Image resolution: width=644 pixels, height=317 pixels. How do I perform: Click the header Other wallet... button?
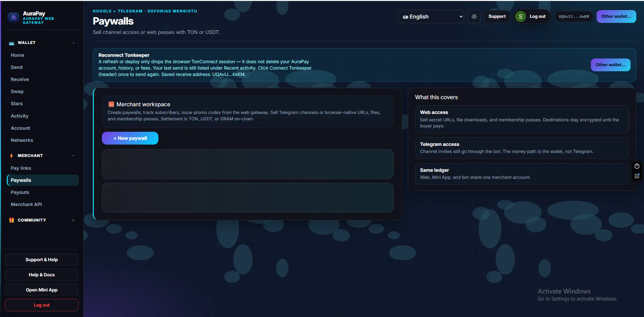[x=616, y=16]
